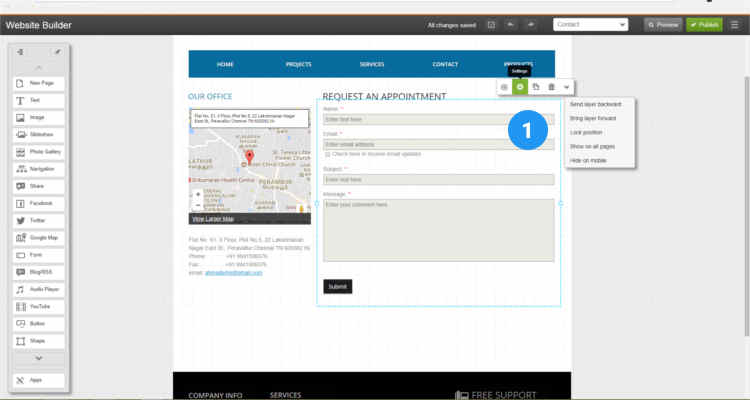
Task: Click the pin icon on sidebar panel
Action: (x=57, y=52)
